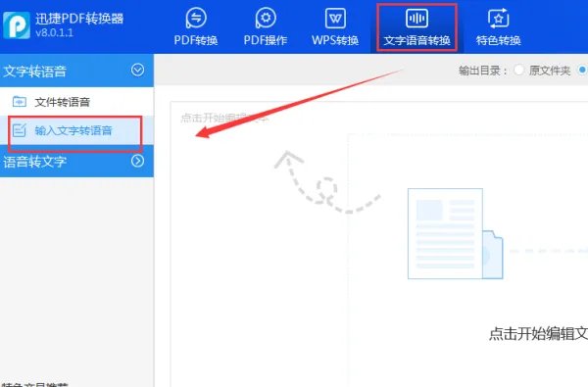Select the second output directory radio button
588x387 pixels.
[x=583, y=70]
